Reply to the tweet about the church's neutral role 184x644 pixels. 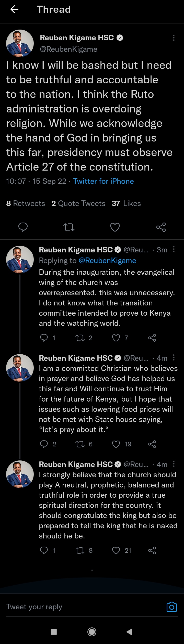click(44, 550)
